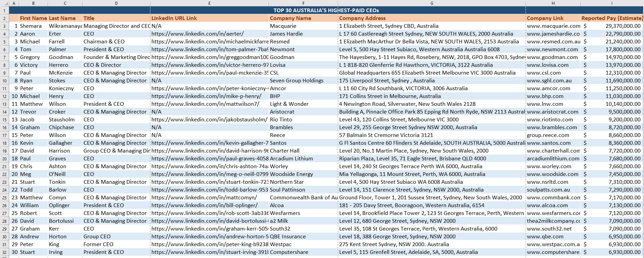Screen dimensions: 644x258
Task: Select the "QBE Insurance" company cell
Action: [303, 237]
